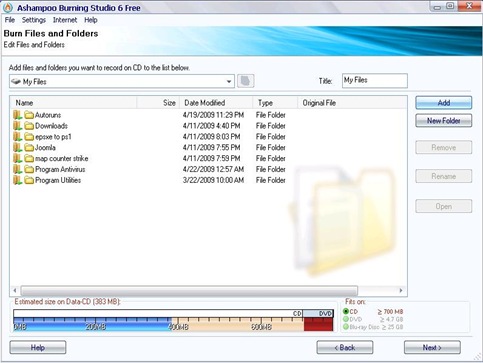483x363 pixels.
Task: Click File Folder type in Downloads row
Action: click(271, 126)
